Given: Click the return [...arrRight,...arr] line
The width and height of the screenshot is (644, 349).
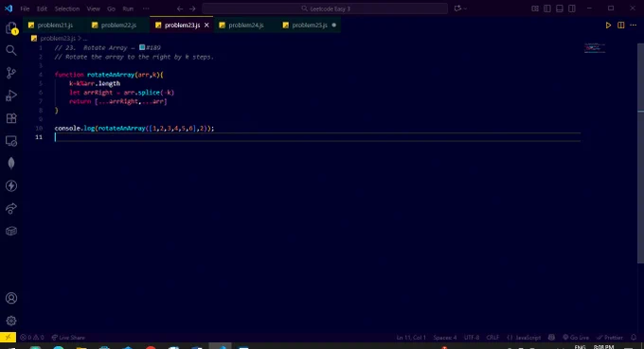Looking at the screenshot, I should 117,102.
